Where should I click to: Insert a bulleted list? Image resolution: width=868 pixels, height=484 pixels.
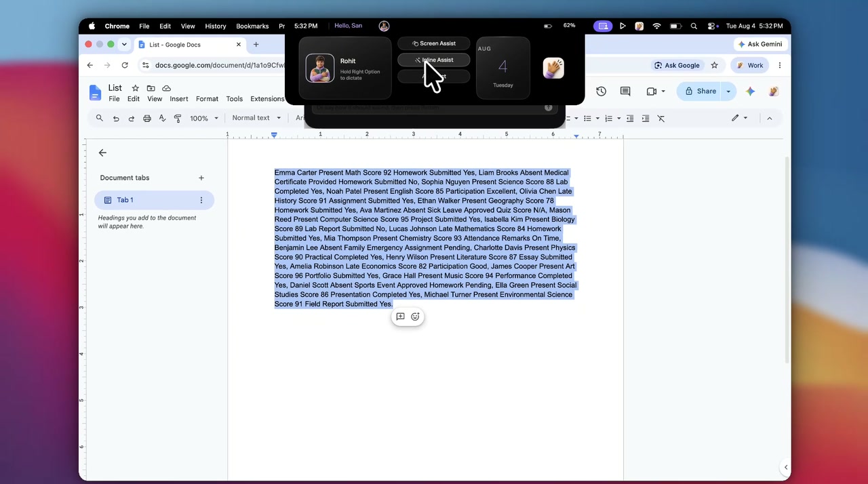click(588, 119)
